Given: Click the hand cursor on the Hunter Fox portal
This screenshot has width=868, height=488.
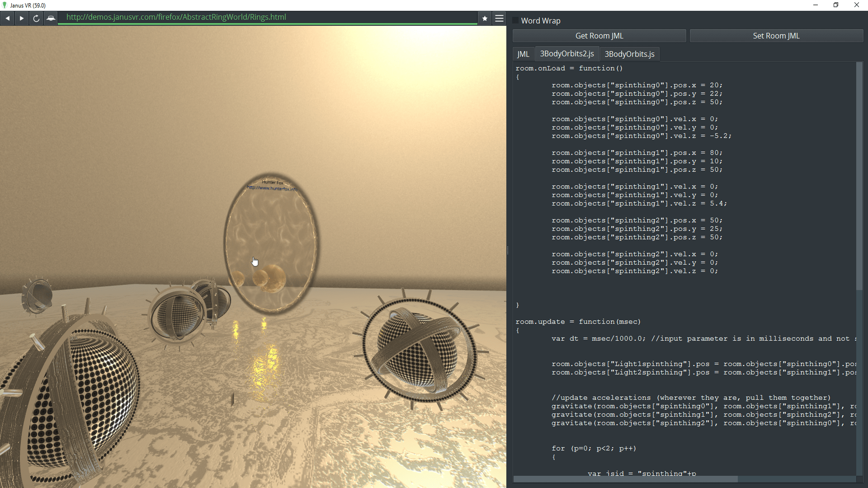Looking at the screenshot, I should click(x=255, y=261).
